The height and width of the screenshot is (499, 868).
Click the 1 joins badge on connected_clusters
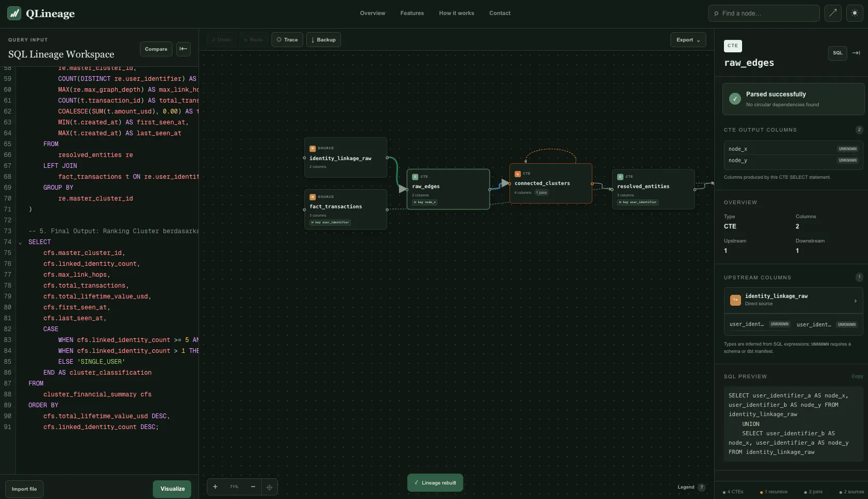point(542,193)
